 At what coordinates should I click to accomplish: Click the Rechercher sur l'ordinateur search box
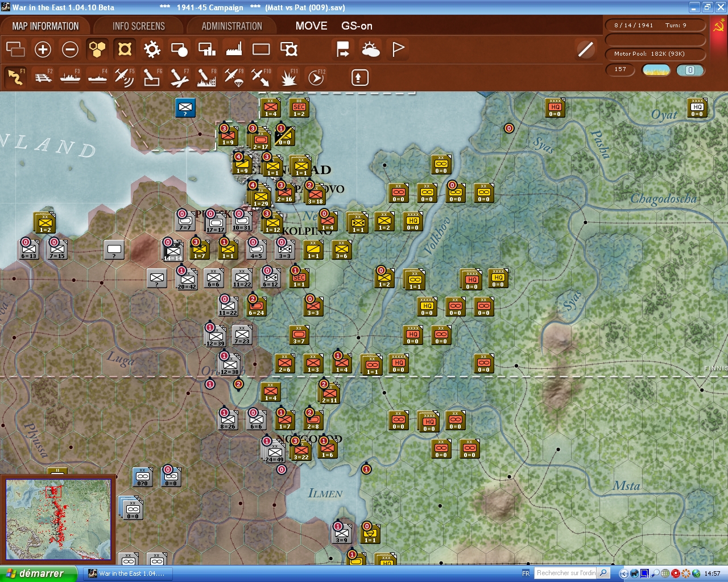point(566,573)
